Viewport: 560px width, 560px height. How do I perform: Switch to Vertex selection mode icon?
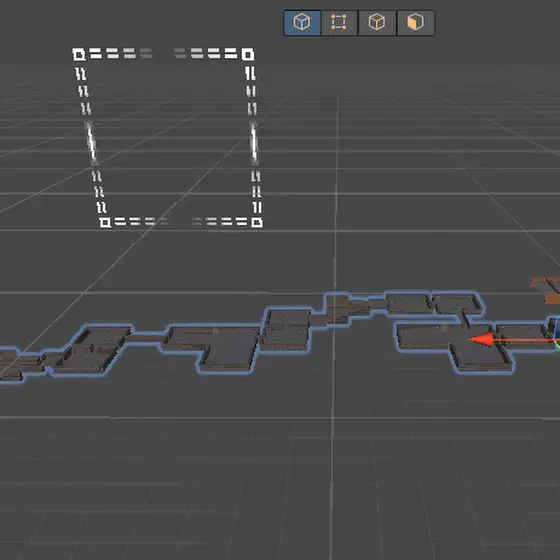(x=339, y=22)
